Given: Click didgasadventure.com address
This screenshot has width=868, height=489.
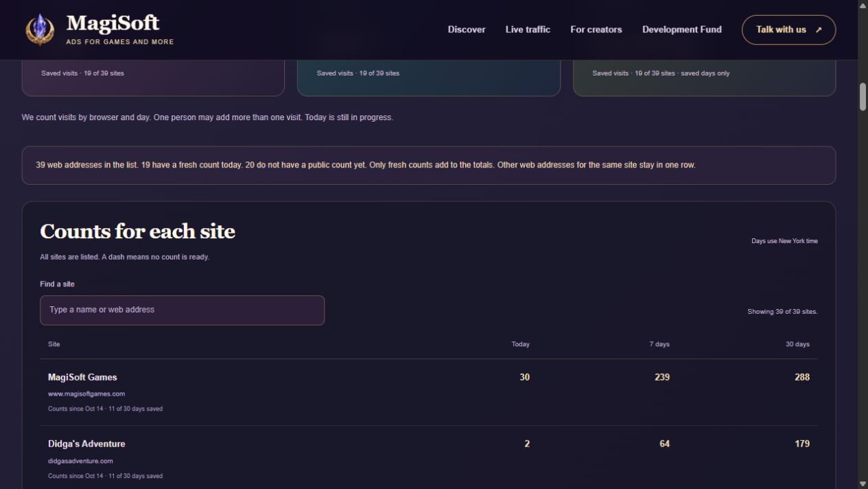Looking at the screenshot, I should pos(80,461).
